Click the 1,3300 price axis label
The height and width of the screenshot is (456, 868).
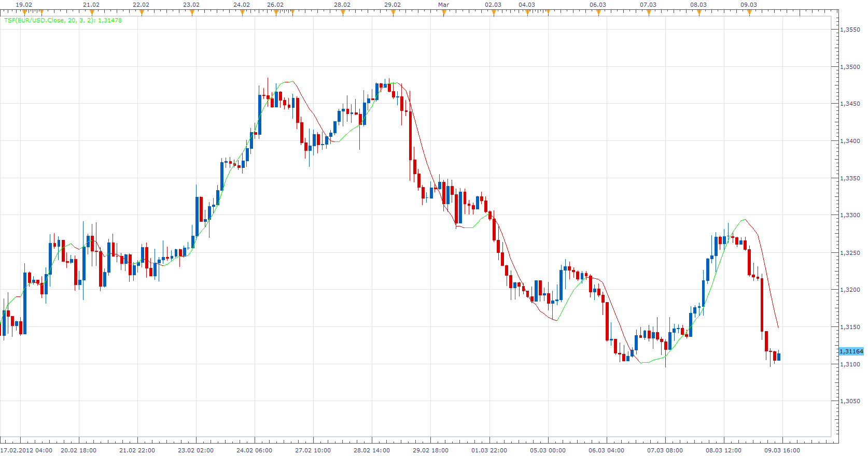click(850, 215)
